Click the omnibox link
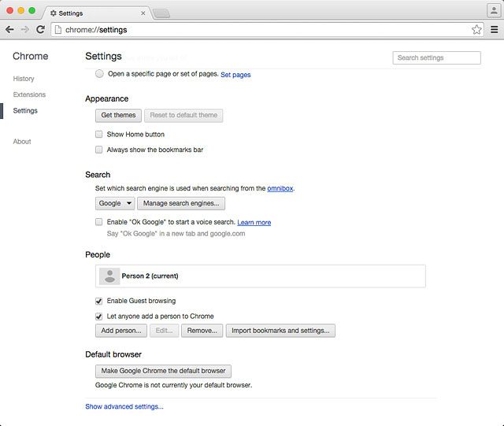504x426 pixels. pyautogui.click(x=280, y=188)
